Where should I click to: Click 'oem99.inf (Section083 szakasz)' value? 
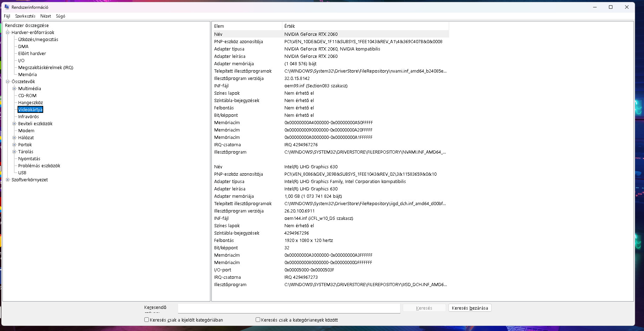pos(316,86)
